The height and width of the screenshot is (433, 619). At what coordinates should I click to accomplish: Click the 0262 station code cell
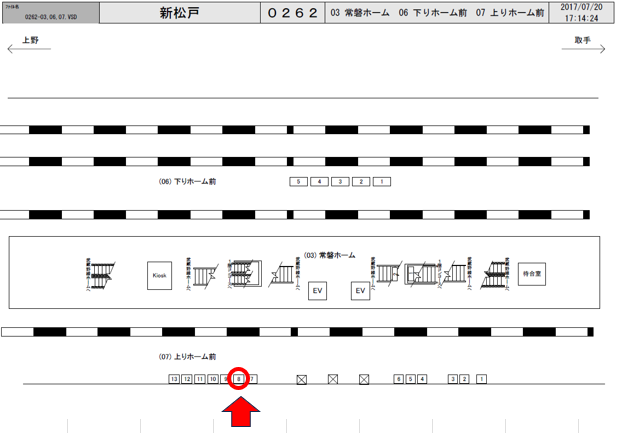(293, 13)
